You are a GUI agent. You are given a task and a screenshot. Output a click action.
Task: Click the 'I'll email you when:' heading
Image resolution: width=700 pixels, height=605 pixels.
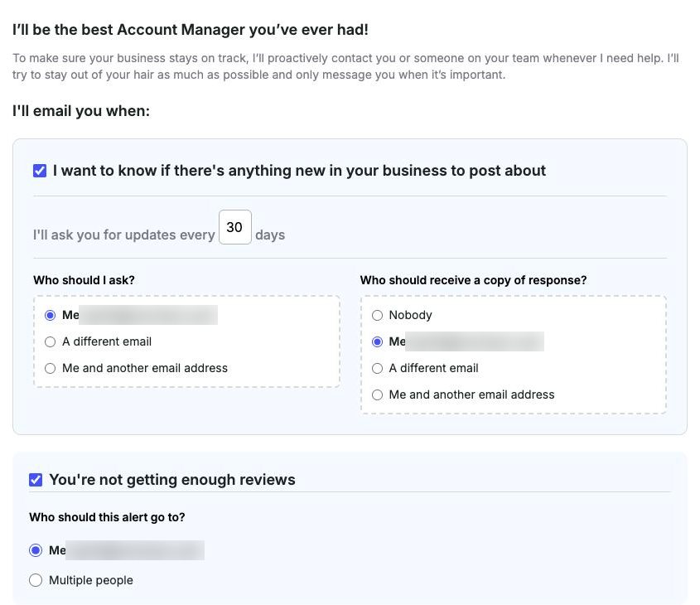81,111
